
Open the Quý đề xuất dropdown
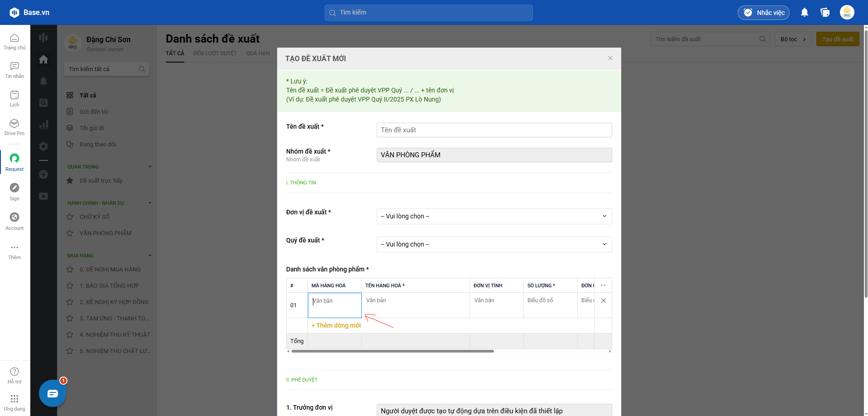coord(494,245)
